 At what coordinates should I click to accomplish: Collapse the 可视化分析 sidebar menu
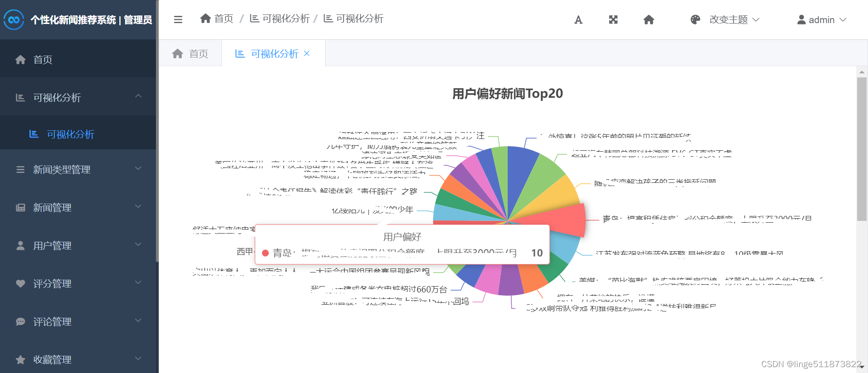tap(139, 96)
